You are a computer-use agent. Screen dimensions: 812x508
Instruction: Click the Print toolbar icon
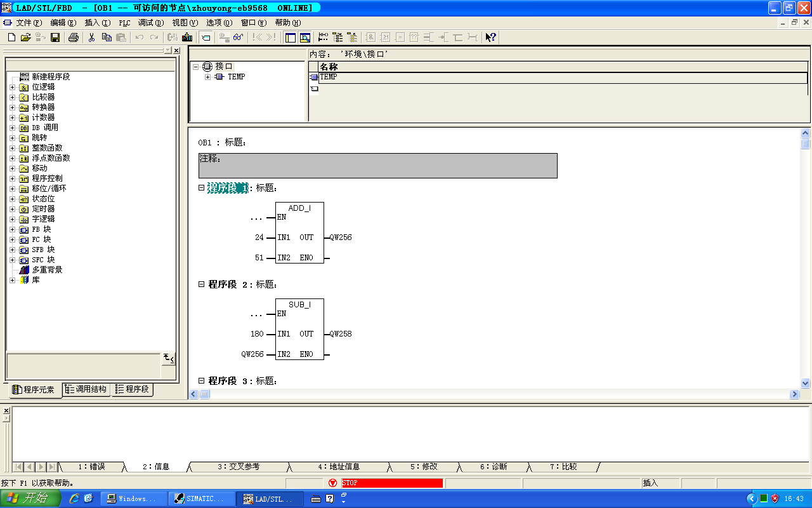point(74,37)
